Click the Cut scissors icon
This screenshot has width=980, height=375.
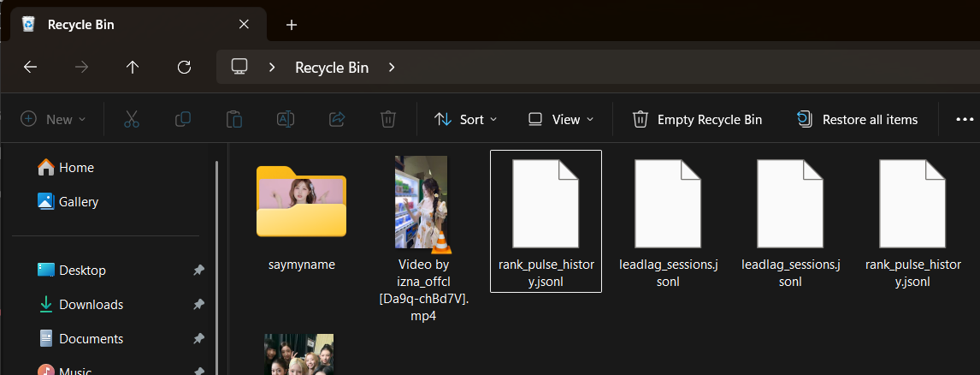coord(131,119)
